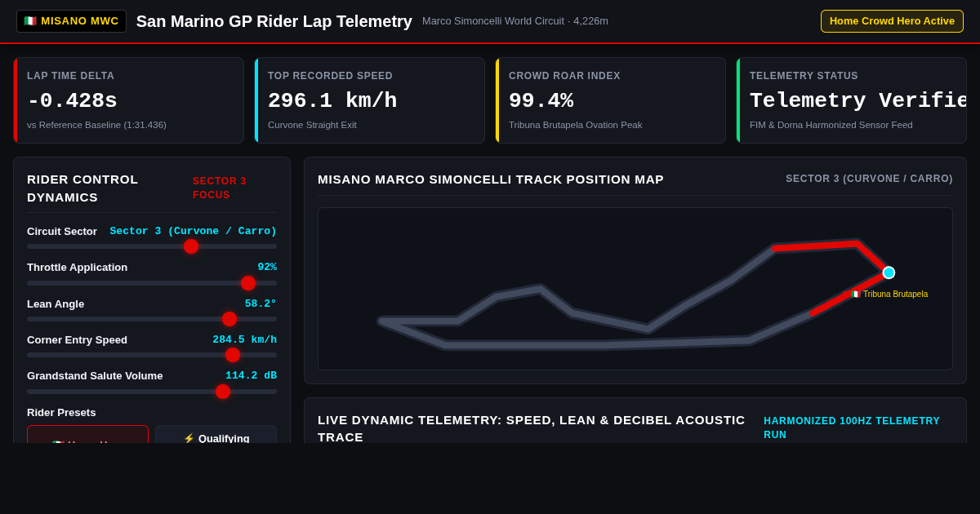This screenshot has width=980, height=514.
Task: Adjust the Throttle Application slider
Action: (152, 283)
